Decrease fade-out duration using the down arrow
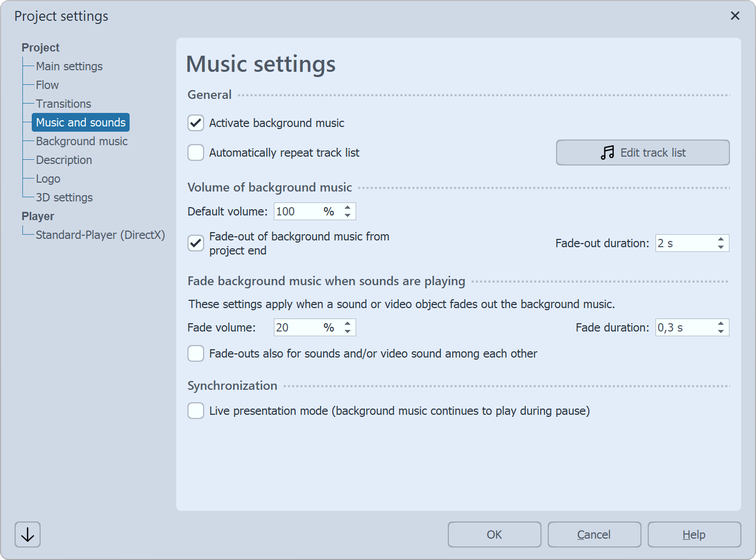 click(721, 246)
